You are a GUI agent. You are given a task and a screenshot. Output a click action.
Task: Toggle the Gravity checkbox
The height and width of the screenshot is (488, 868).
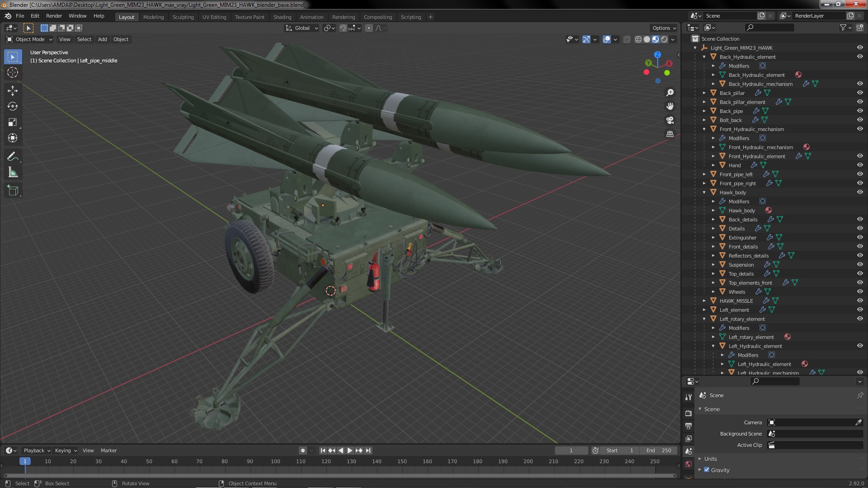click(x=707, y=469)
